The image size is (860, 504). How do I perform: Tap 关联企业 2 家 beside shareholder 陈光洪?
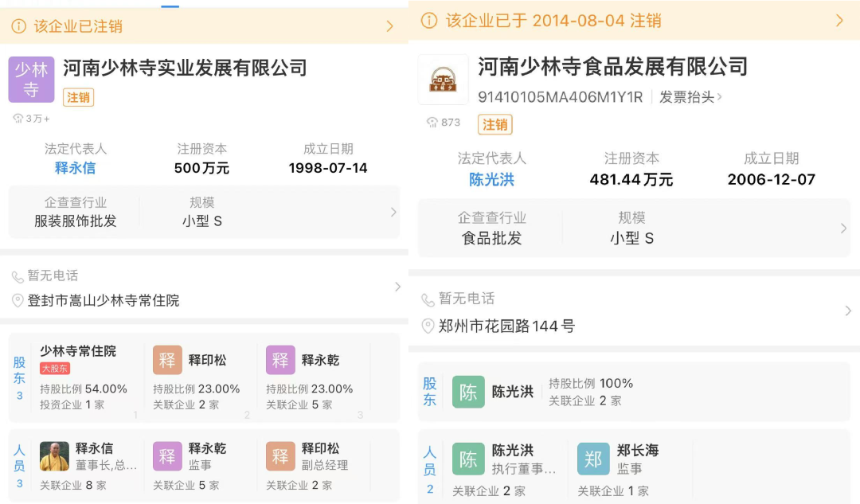coord(585,401)
